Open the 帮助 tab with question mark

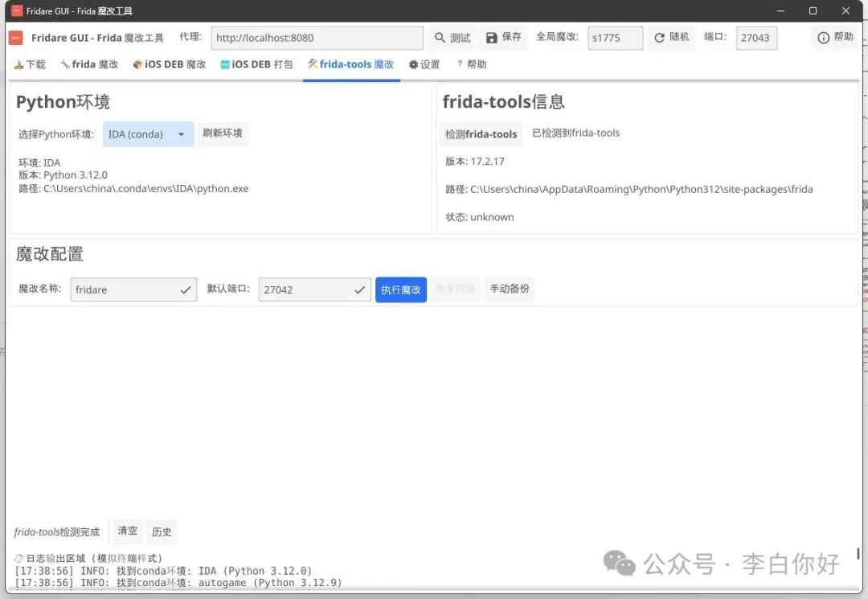(x=471, y=64)
